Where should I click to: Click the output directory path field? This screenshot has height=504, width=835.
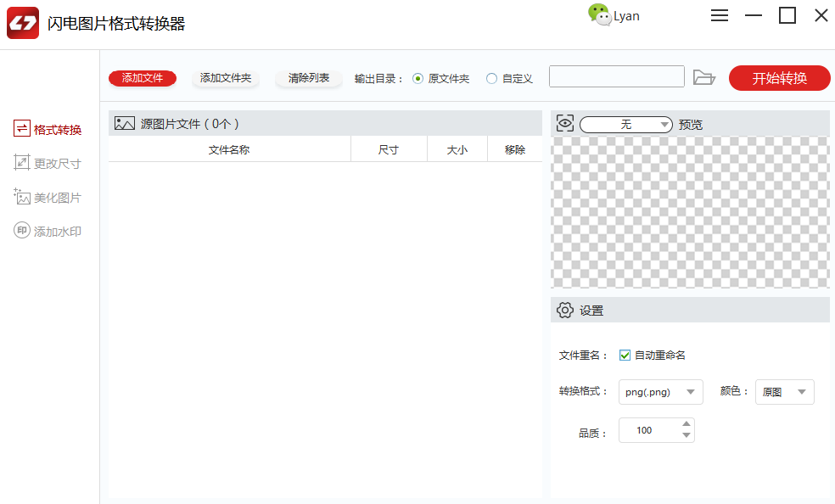[617, 76]
